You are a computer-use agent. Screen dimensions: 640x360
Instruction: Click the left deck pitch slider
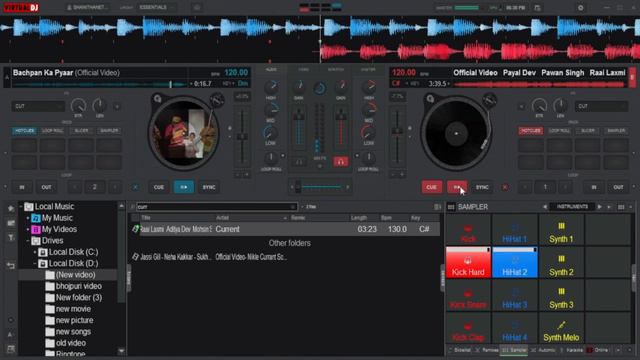(242, 137)
